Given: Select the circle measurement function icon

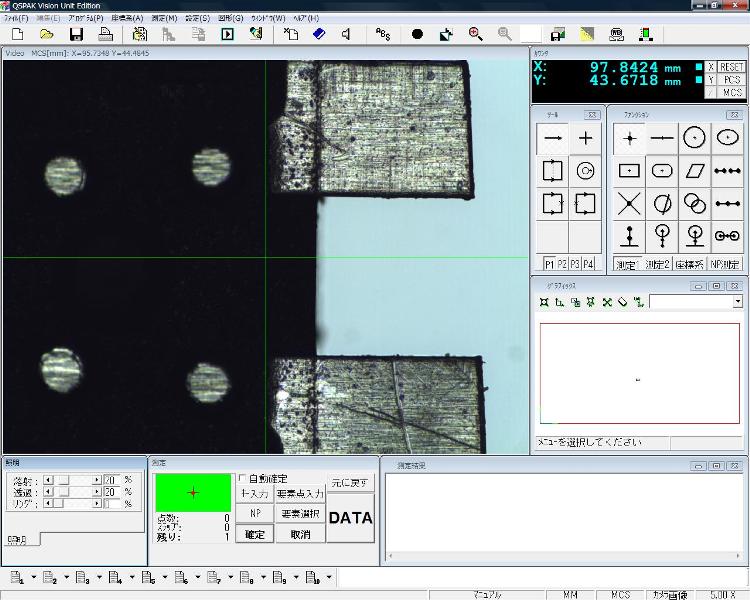Looking at the screenshot, I should click(x=694, y=138).
